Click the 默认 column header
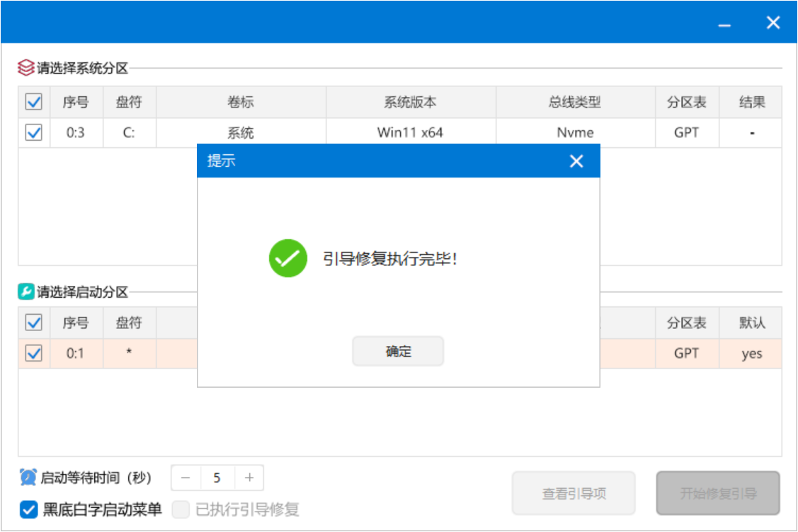798x532 pixels. tap(751, 323)
